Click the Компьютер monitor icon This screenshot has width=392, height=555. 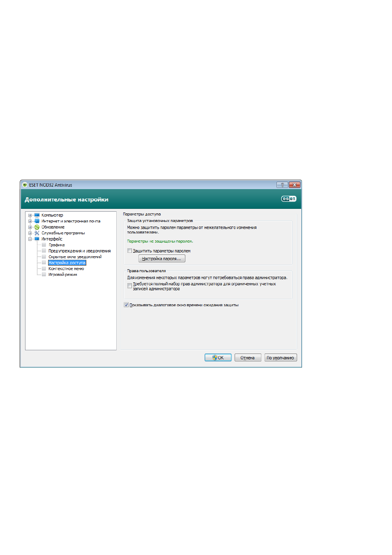point(37,215)
